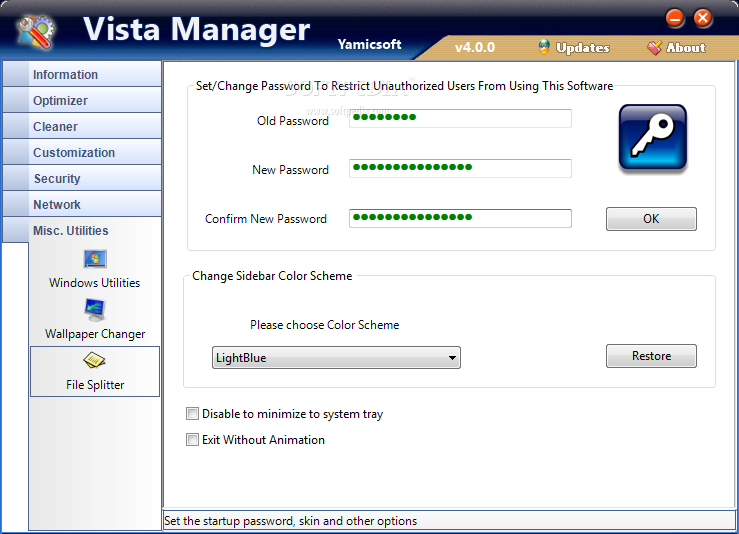The height and width of the screenshot is (534, 739).
Task: Launch the Wallpaper Changer tool
Action: pyautogui.click(x=95, y=320)
